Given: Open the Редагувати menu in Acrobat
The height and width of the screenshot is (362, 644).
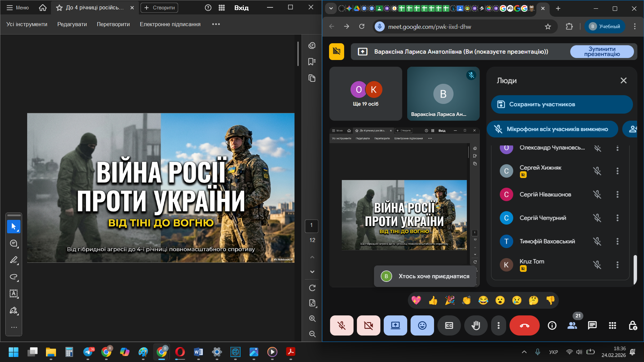Looking at the screenshot, I should point(72,24).
